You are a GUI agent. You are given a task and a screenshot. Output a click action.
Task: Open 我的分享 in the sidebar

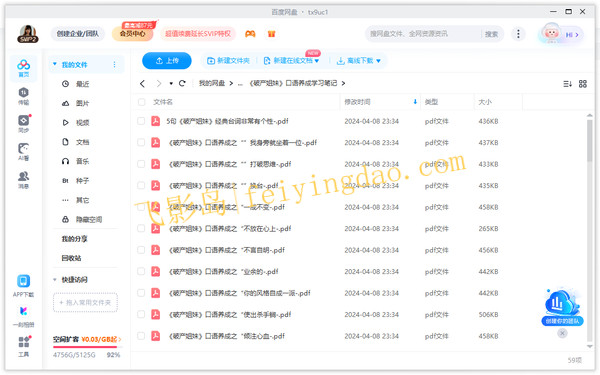(75, 239)
